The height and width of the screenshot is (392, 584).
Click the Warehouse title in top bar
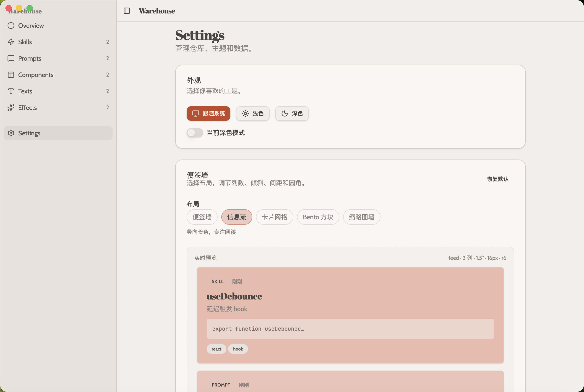point(157,11)
